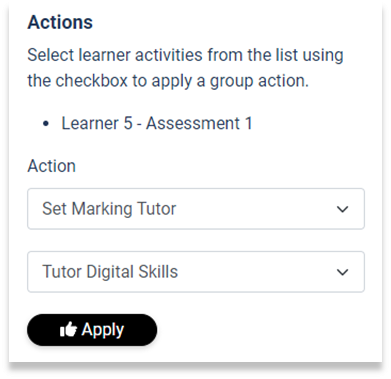Screen dimensions: 391x379
Task: Open the Tutor Digital Skills dropdown
Action: click(x=196, y=272)
